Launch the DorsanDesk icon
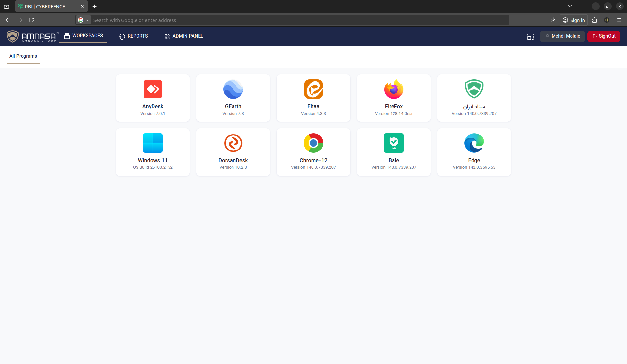627x364 pixels. pyautogui.click(x=233, y=143)
